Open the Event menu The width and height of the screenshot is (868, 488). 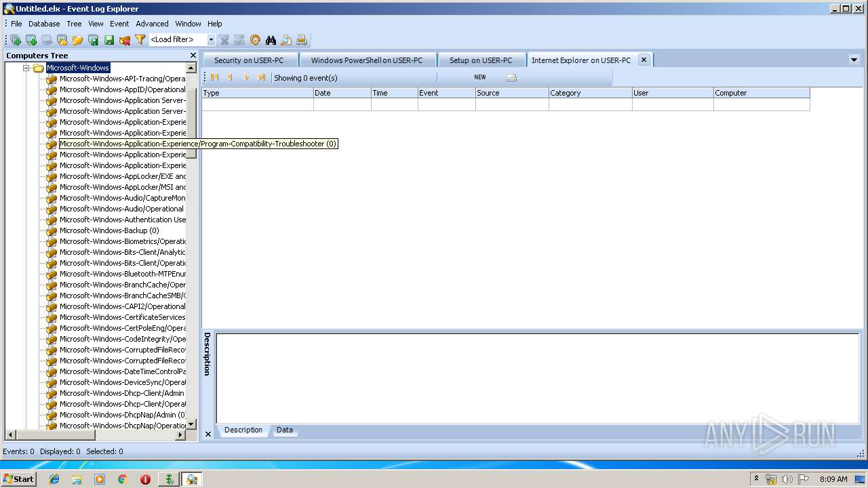point(119,24)
